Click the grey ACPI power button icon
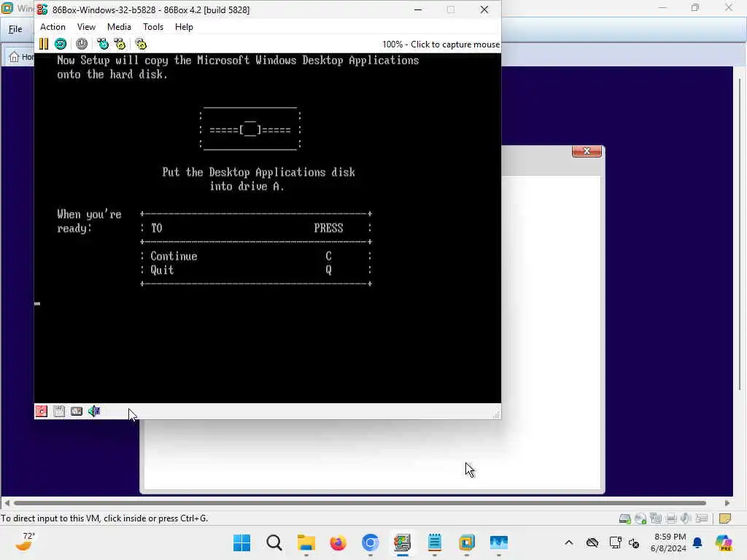This screenshot has width=747, height=560. [82, 44]
